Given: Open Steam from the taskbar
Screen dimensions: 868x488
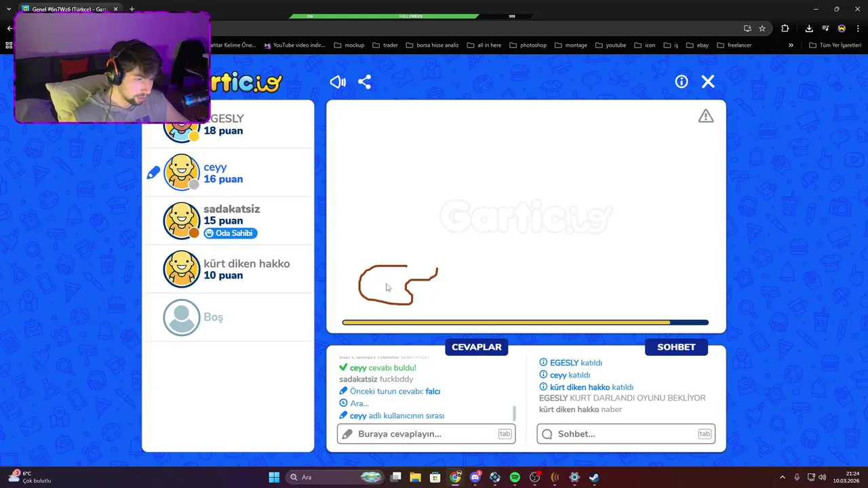Looking at the screenshot, I should [x=594, y=477].
